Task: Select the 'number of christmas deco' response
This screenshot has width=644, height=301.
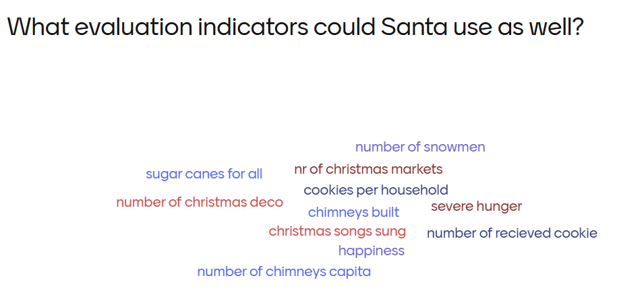Action: pyautogui.click(x=200, y=202)
